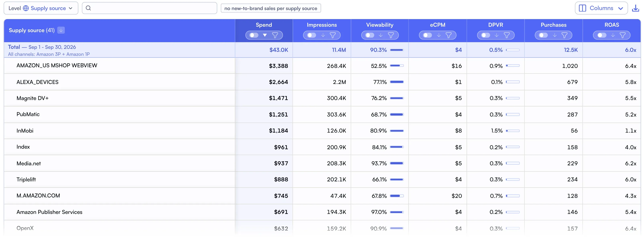Sort Supply source column with arrow icon
The image size is (644, 237).
61,30
